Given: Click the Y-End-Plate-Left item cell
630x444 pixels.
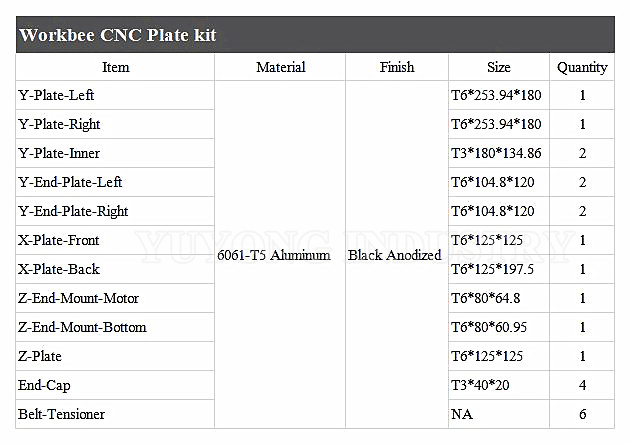Looking at the screenshot, I should pyautogui.click(x=115, y=182).
